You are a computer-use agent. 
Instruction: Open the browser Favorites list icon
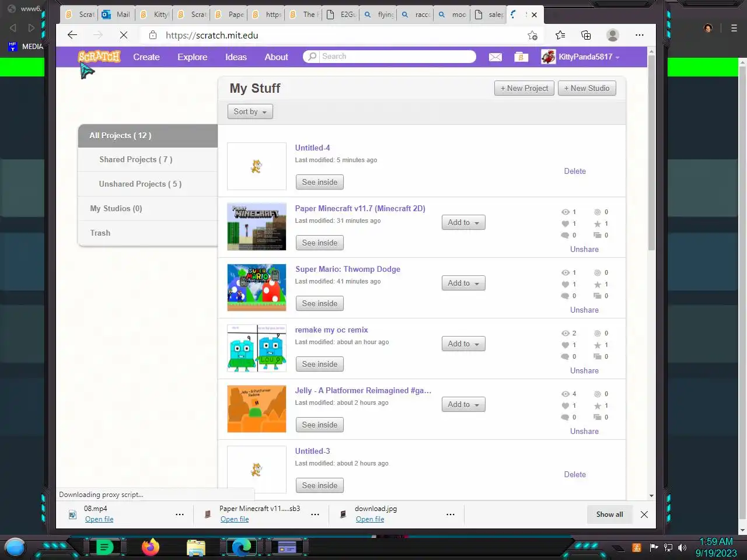[x=560, y=35]
